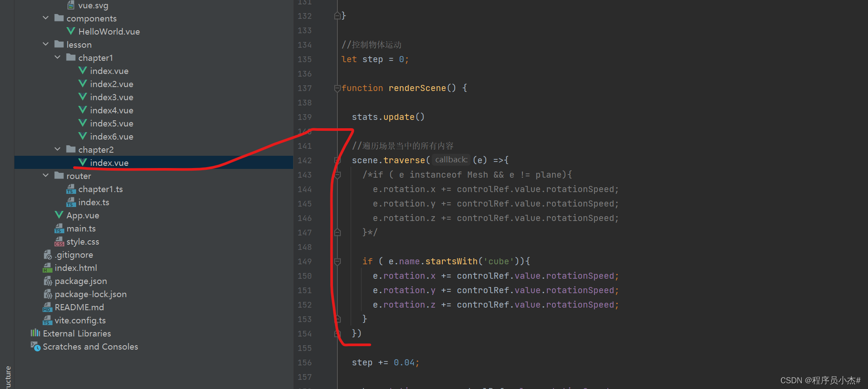Fold scene.traverse callback at line 142
This screenshot has width=868, height=389.
click(337, 161)
